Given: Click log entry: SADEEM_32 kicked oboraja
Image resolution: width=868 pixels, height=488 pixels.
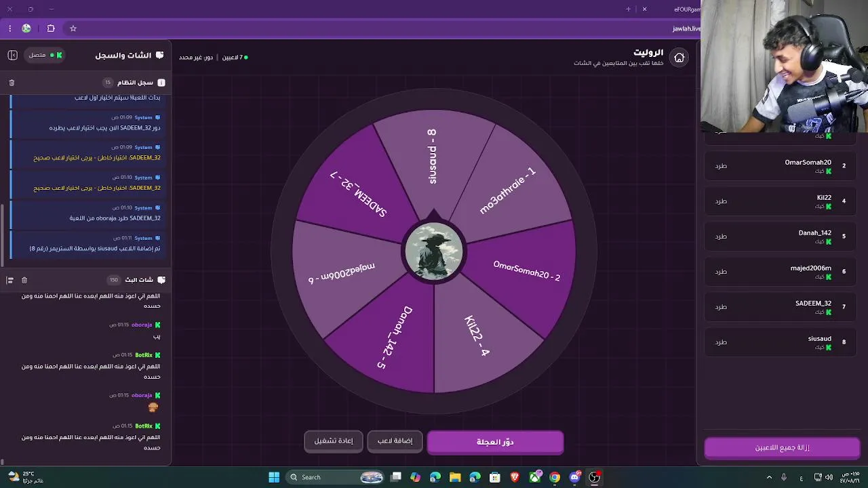Looking at the screenshot, I should coord(87,213).
